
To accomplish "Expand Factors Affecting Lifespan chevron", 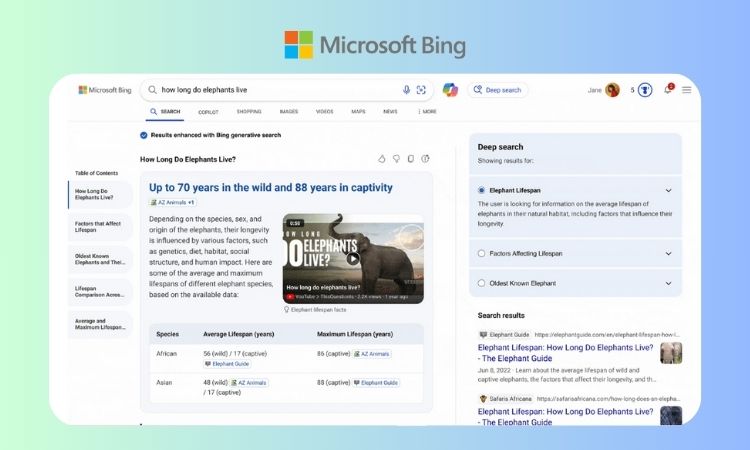I will pos(668,253).
